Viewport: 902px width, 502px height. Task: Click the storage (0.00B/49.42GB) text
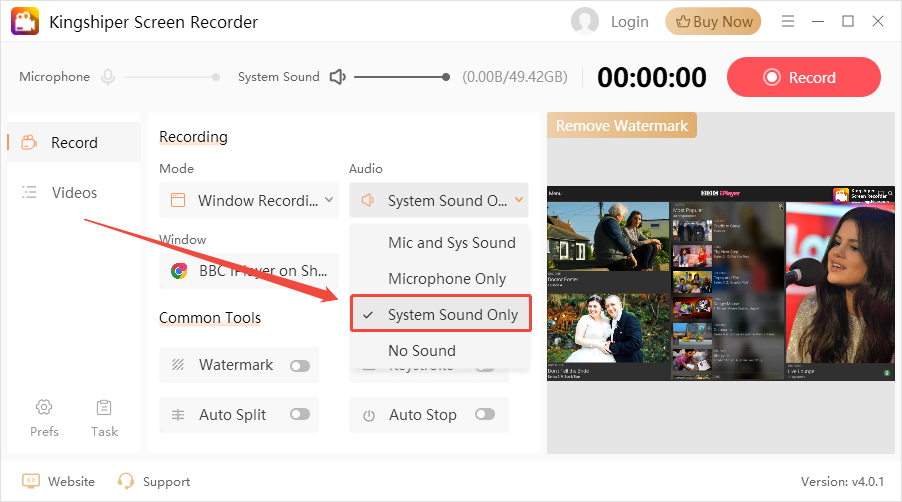point(515,77)
